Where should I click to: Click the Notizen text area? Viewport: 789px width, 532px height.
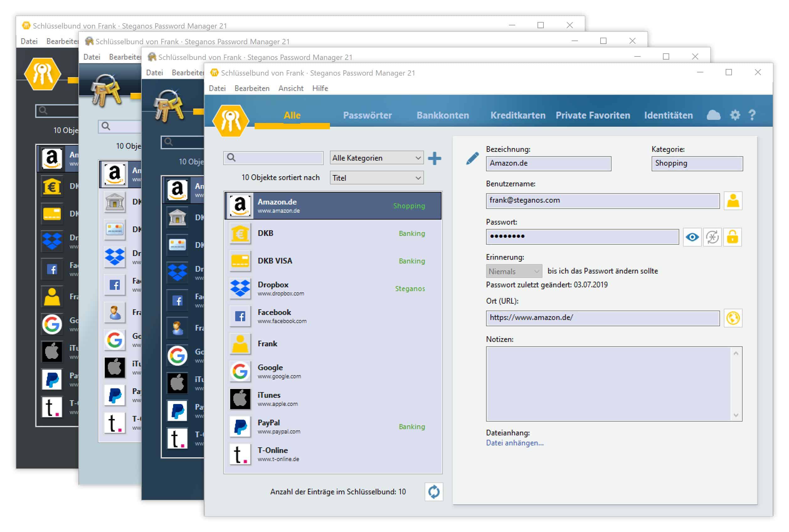pos(609,384)
